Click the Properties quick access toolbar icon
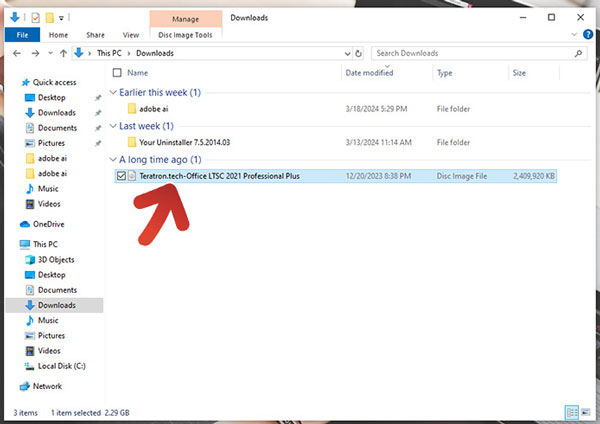Image resolution: width=600 pixels, height=424 pixels. tap(36, 18)
